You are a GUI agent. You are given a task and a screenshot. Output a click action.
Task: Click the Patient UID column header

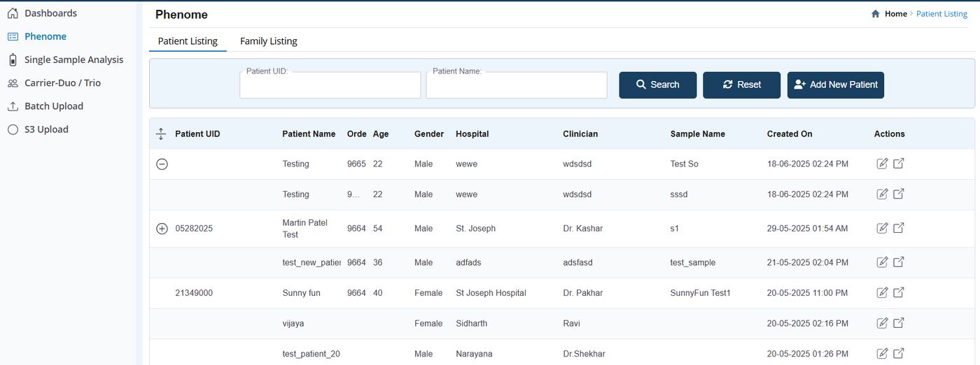pos(197,134)
